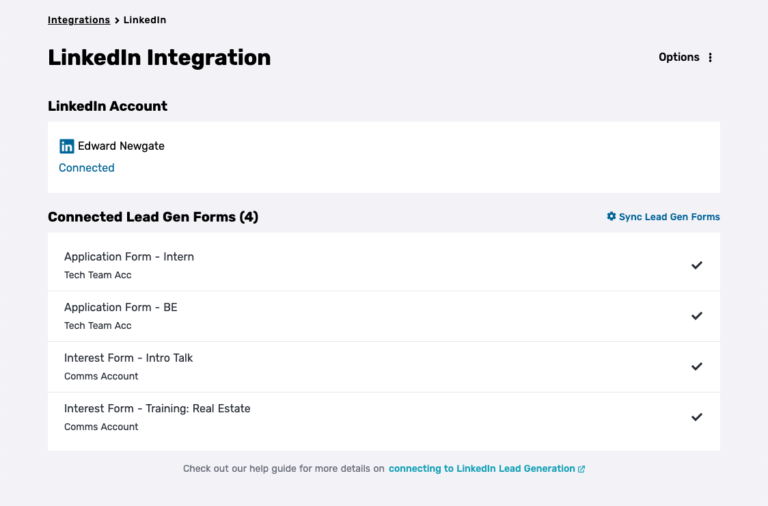Click the LinkedIn Account section heading
The image size is (768, 506).
click(x=107, y=106)
